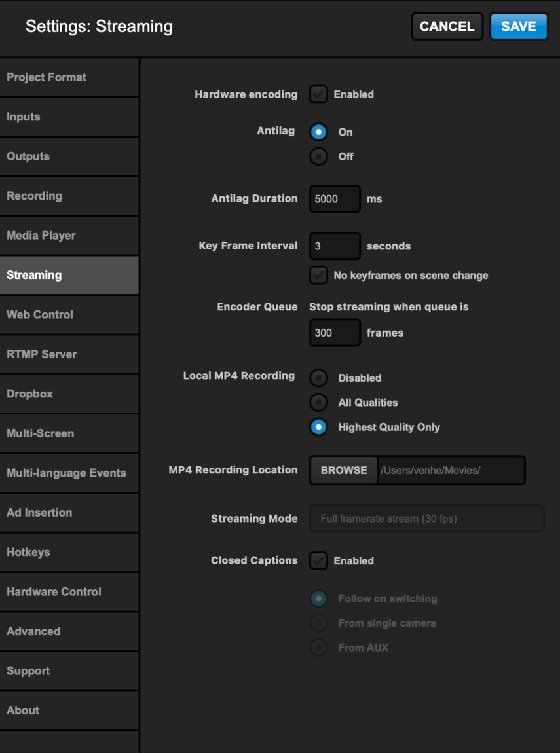The width and height of the screenshot is (560, 753).
Task: Cancel the settings dialog
Action: point(447,26)
